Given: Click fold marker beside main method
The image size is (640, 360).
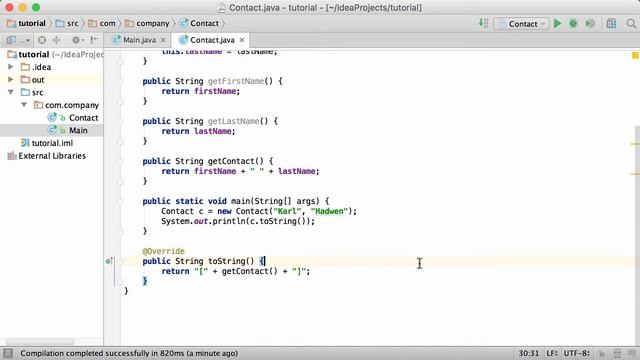Looking at the screenshot, I should pyautogui.click(x=120, y=201).
